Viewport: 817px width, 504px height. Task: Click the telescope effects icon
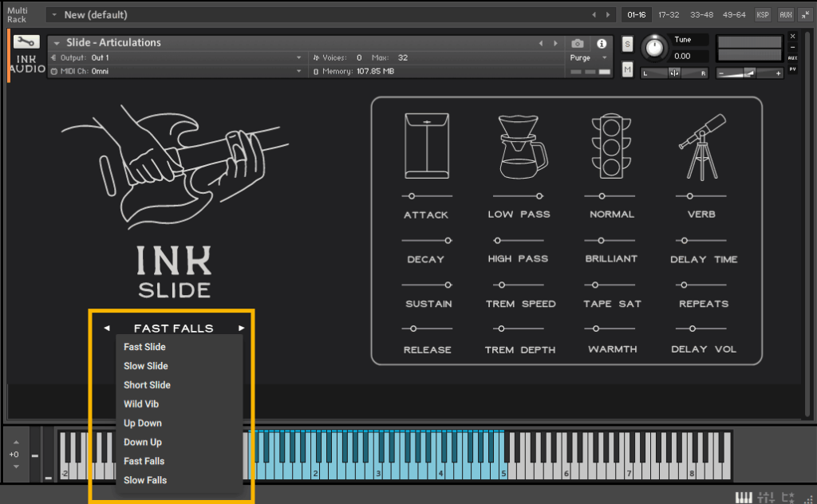coord(702,146)
